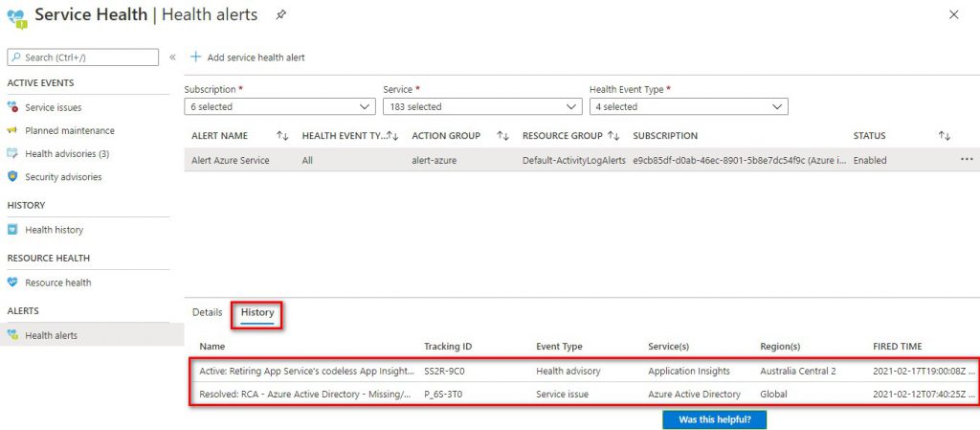
Task: Switch to the Details tab
Action: (207, 312)
